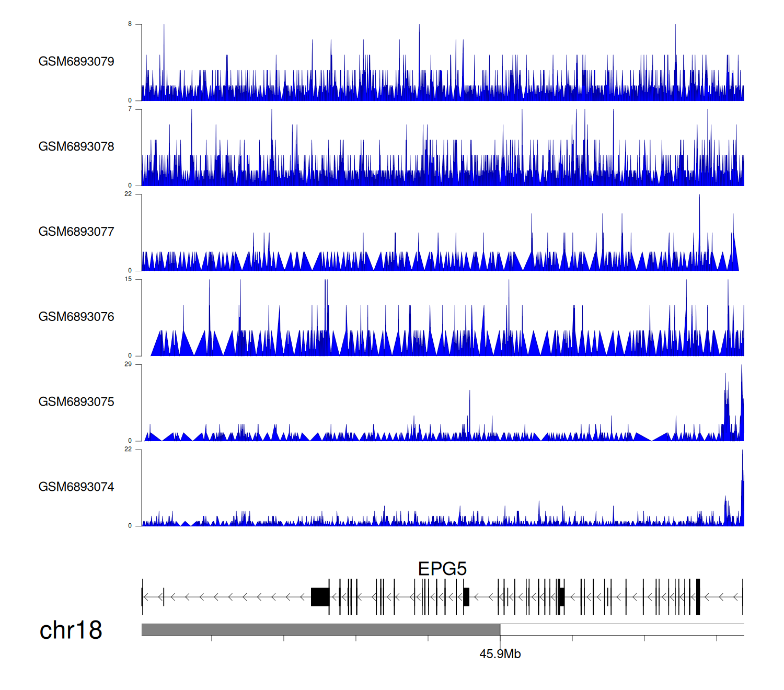Screen dimensions: 784x690
Task: Click the 45.9Mb position label
Action: point(500,654)
